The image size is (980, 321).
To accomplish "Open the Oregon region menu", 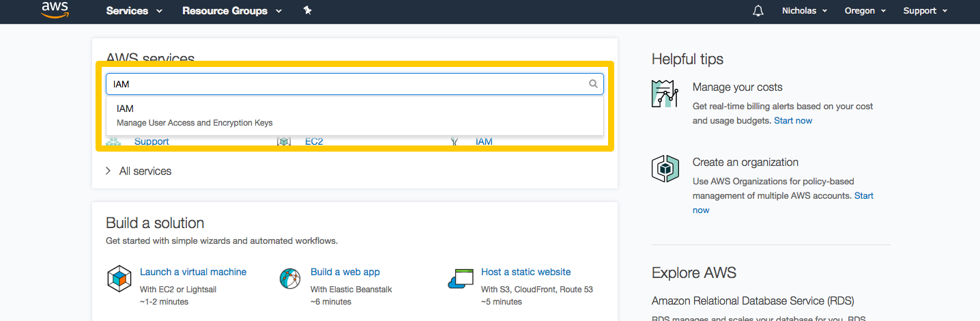I will coord(864,11).
